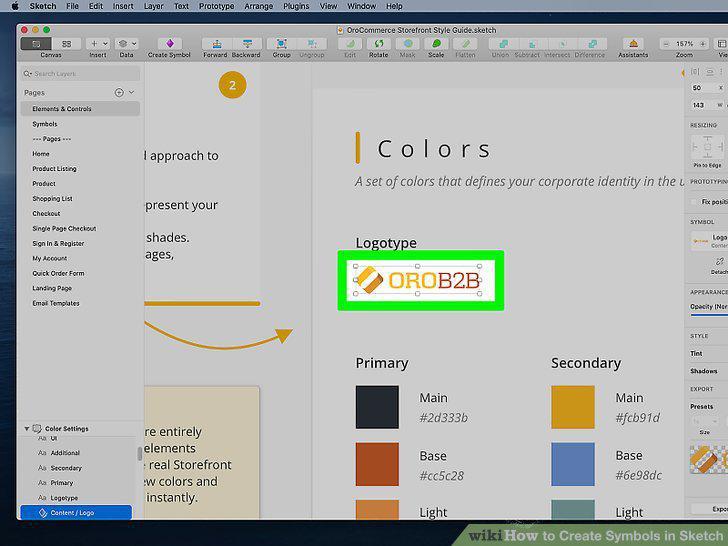This screenshot has height=546, width=728.
Task: Zoom out with the minus button
Action: point(666,44)
